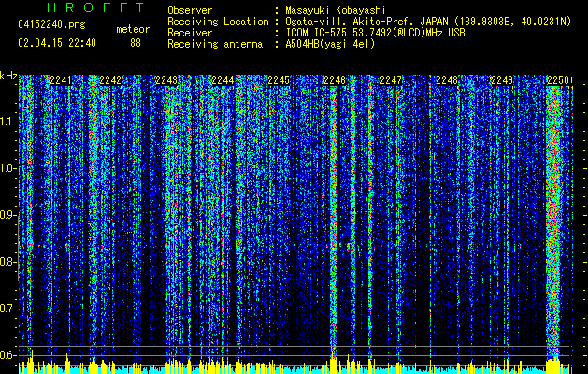Click the 0.8 kHz axis tick label
Image resolution: width=588 pixels, height=374 pixels.
coord(7,262)
